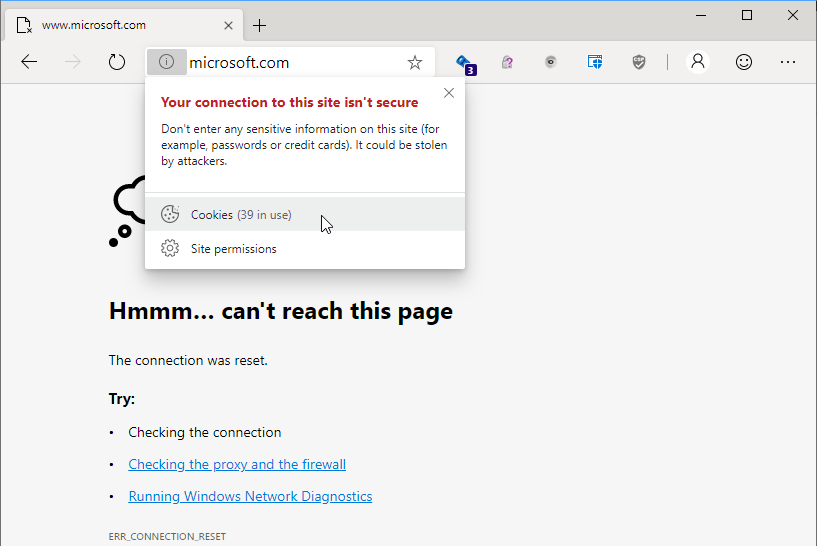Image resolution: width=817 pixels, height=546 pixels.
Task: Click the gray eye extension icon
Action: click(x=551, y=62)
